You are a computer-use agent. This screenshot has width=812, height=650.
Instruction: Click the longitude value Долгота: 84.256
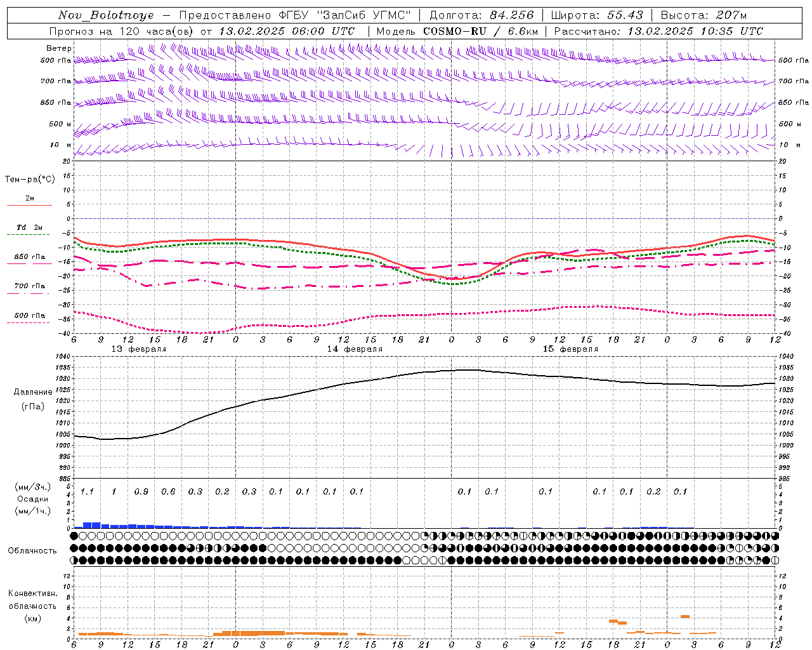pyautogui.click(x=482, y=15)
